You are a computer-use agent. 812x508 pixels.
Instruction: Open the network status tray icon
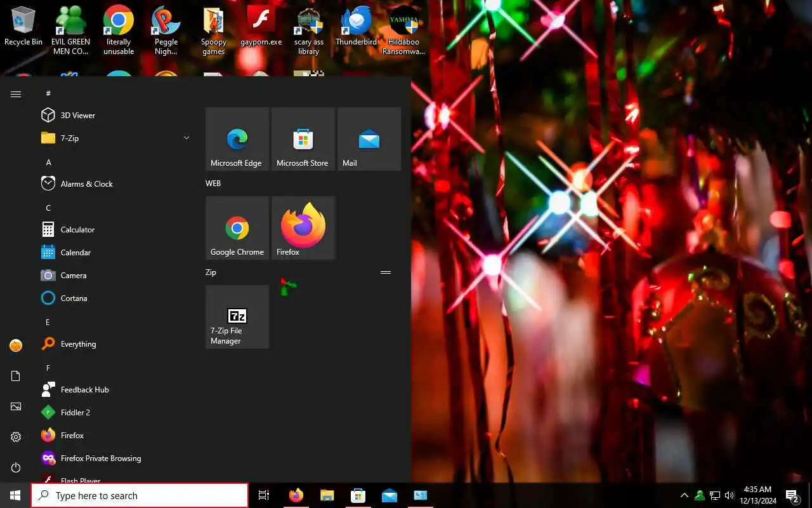click(714, 495)
